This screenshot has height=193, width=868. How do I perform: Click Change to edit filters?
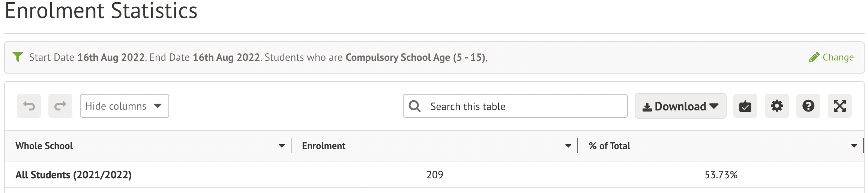point(832,57)
